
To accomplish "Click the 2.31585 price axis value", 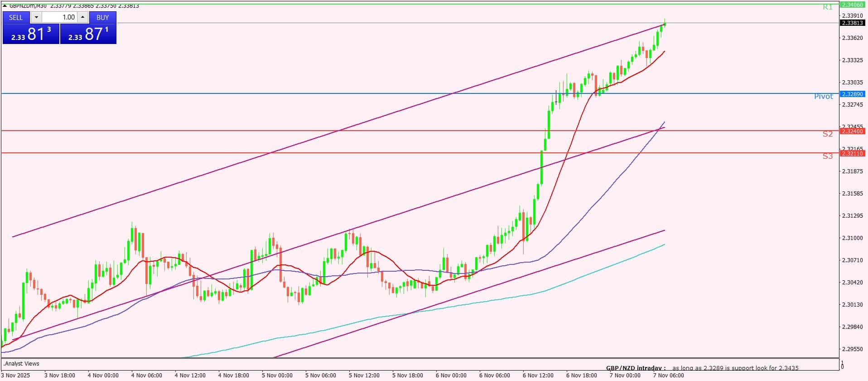I will pos(852,193).
